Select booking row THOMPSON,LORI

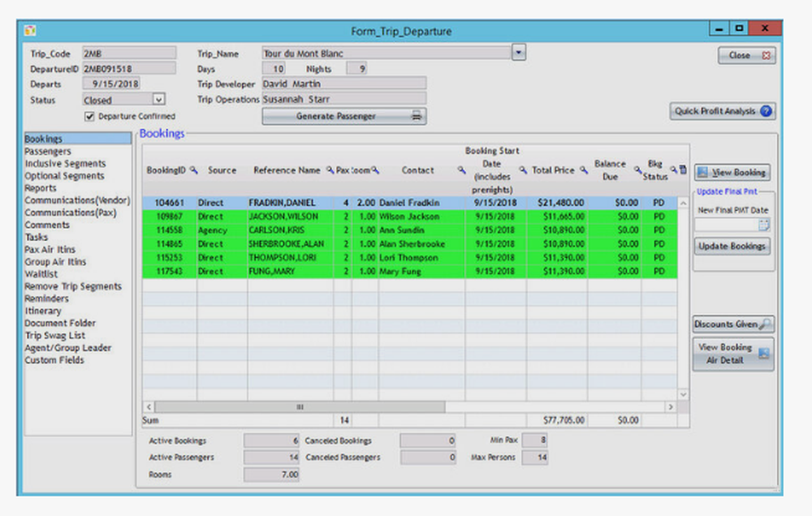pyautogui.click(x=409, y=257)
